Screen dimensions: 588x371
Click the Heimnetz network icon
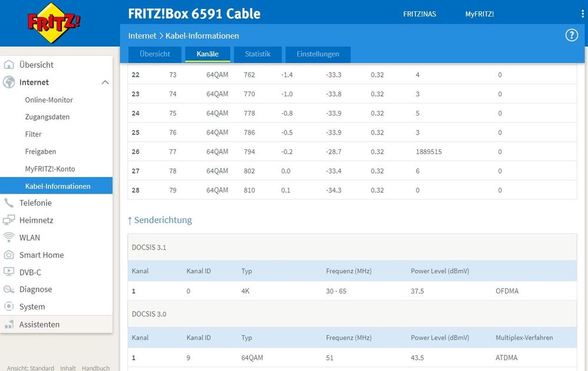point(9,220)
